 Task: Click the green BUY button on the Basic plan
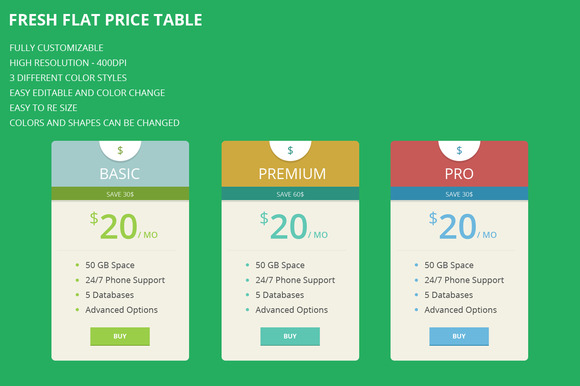click(120, 336)
